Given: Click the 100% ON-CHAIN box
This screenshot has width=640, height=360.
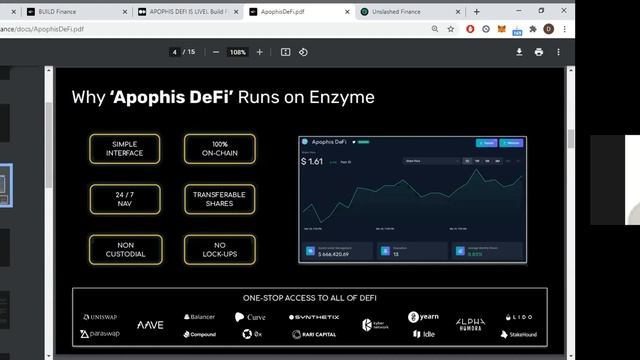Looking at the screenshot, I should pos(220,149).
